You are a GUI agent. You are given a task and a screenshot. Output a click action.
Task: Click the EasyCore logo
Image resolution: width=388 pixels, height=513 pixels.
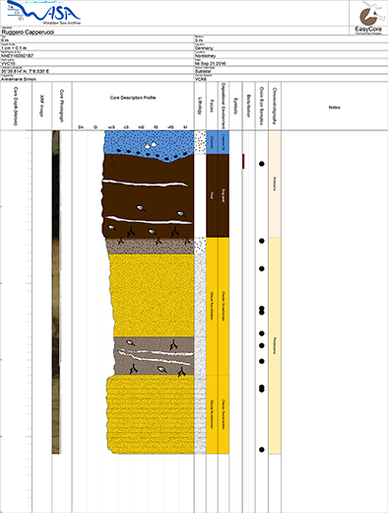(368, 18)
